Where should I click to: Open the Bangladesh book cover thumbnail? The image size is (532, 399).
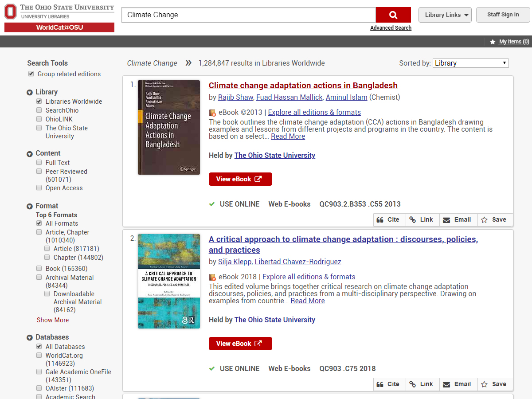tap(169, 127)
